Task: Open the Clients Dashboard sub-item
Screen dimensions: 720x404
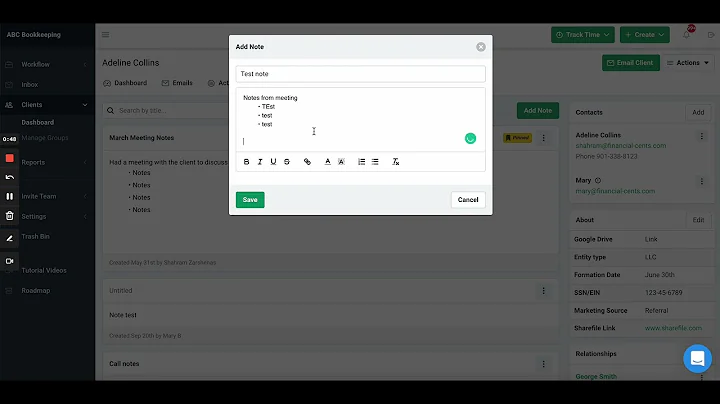Action: pos(38,123)
